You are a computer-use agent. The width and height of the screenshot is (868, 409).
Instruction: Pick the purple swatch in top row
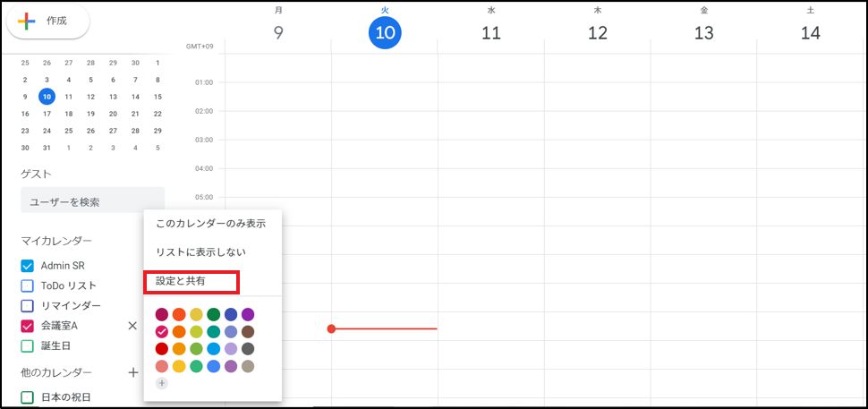tap(248, 314)
